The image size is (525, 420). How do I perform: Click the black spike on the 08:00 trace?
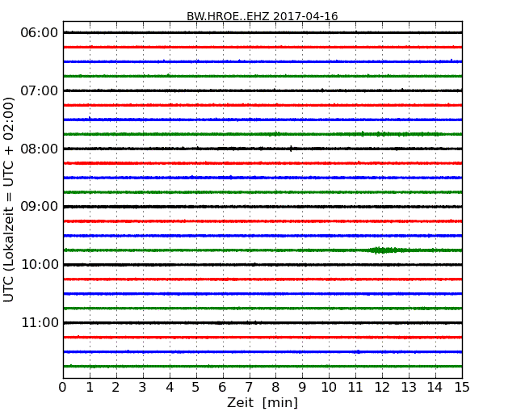point(291,149)
